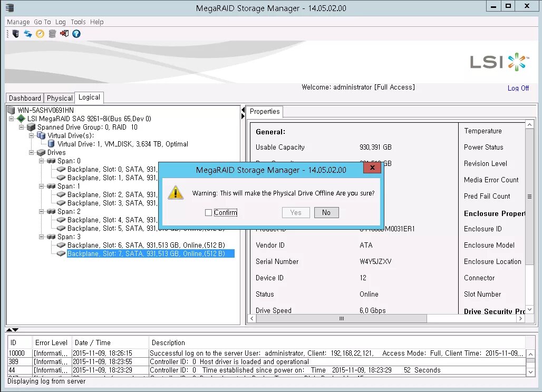Viewport: 542px width, 392px height.
Task: Click the Log Off door toolbar icon
Action: coord(64,34)
